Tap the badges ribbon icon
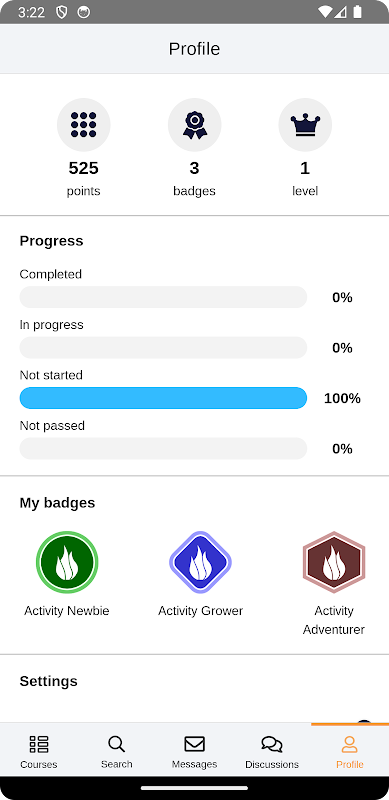Screen dimensions: 389x800 tap(194, 124)
